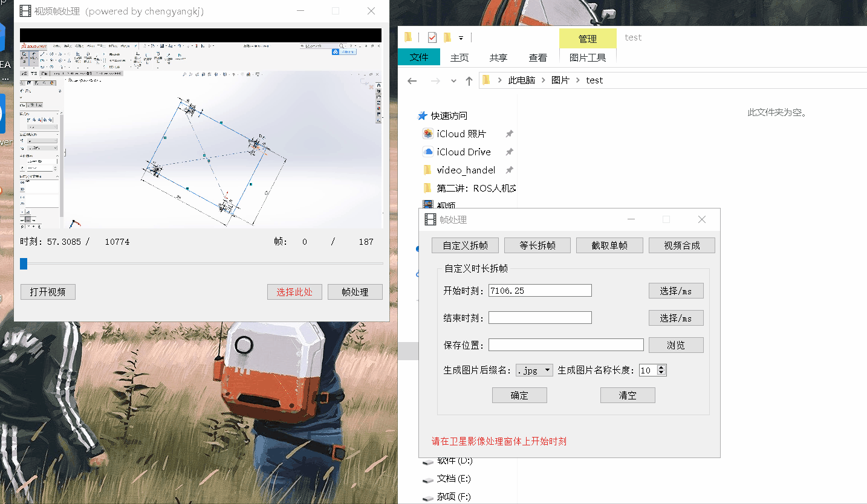Open iCloud Drive in Explorer sidebar
Image resolution: width=867 pixels, height=504 pixels.
464,152
